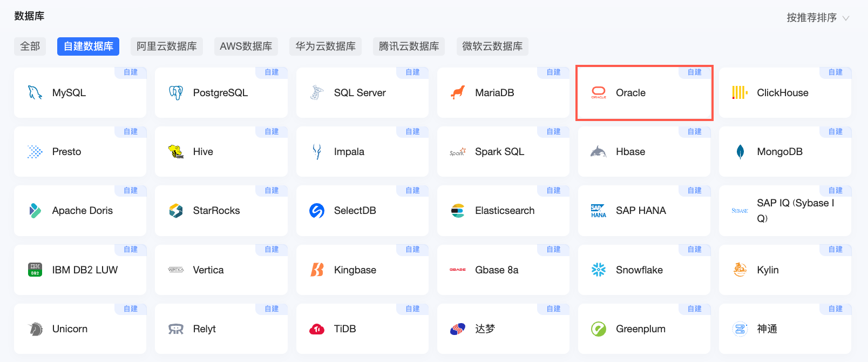Screen dimensions: 868x362
Task: Select the 微软云数据库 tab
Action: [x=492, y=46]
